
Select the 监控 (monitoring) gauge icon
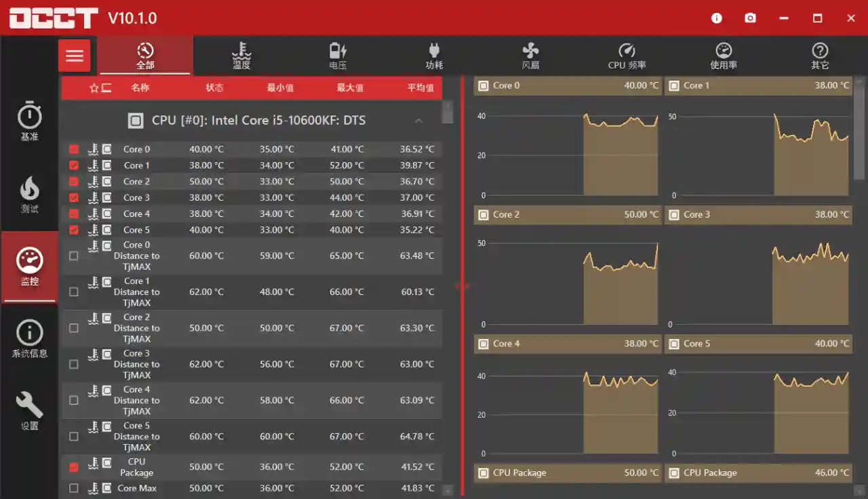coord(29,266)
